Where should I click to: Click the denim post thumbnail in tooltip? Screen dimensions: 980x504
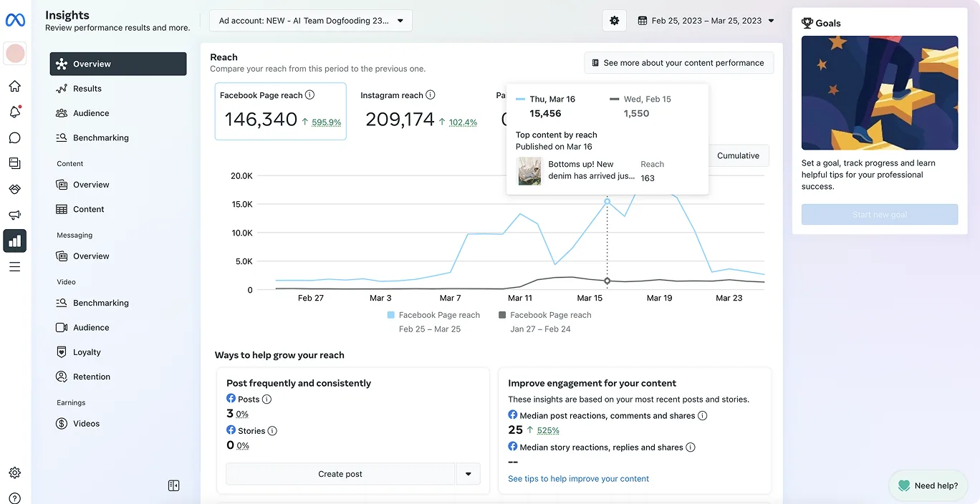pyautogui.click(x=529, y=172)
